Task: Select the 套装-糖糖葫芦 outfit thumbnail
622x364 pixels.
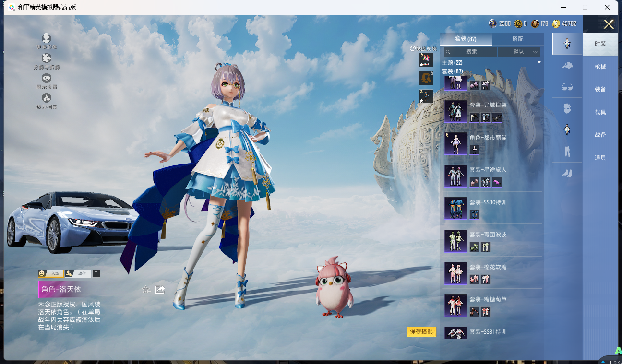Action: pos(455,305)
